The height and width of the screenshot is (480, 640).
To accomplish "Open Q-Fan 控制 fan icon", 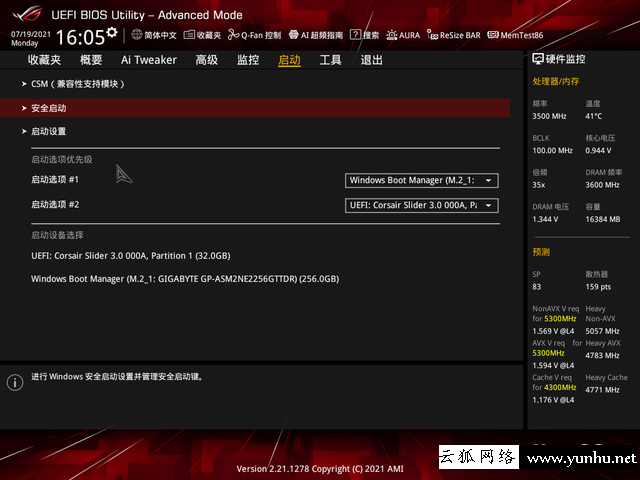I will coord(233,35).
